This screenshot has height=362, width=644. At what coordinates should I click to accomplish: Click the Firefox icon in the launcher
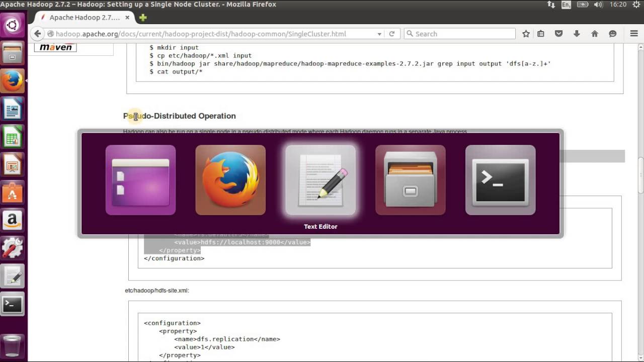click(x=13, y=80)
